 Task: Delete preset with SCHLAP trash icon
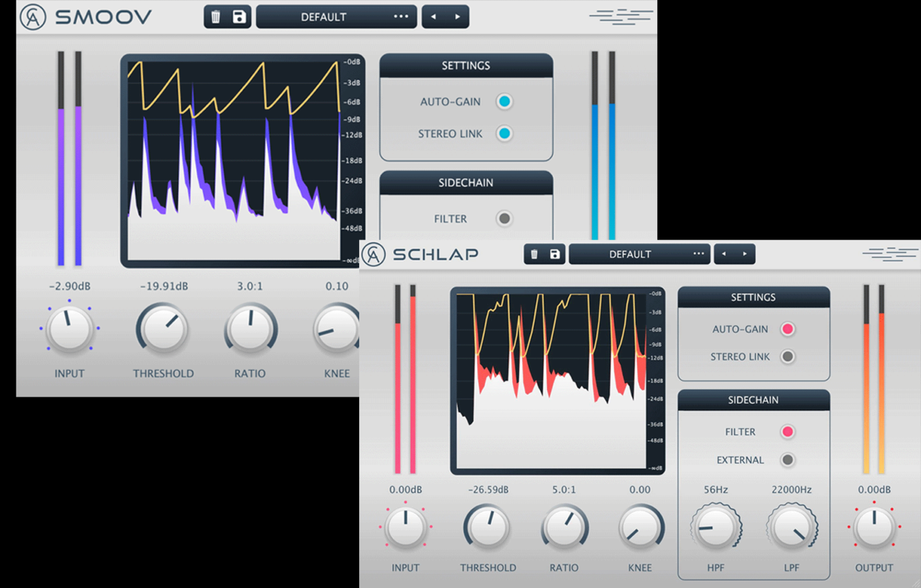tap(534, 254)
